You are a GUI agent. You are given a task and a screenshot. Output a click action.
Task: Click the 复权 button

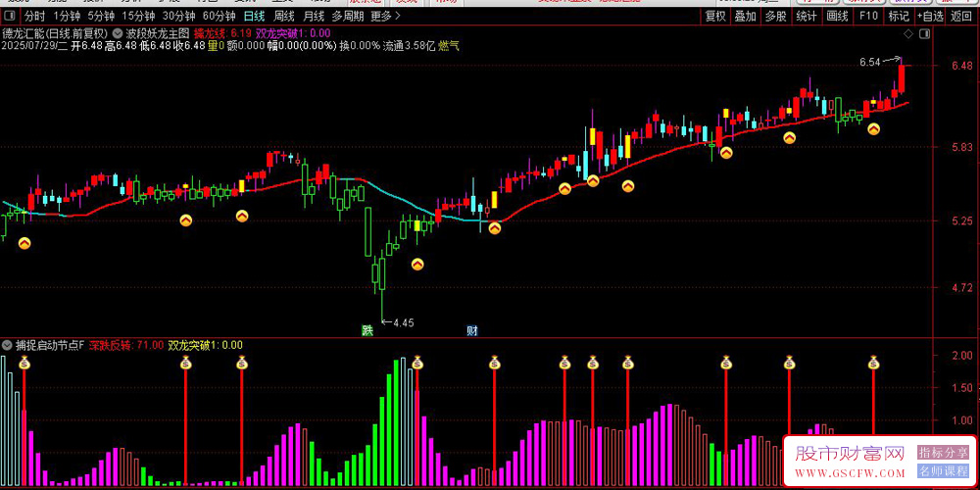pos(715,17)
